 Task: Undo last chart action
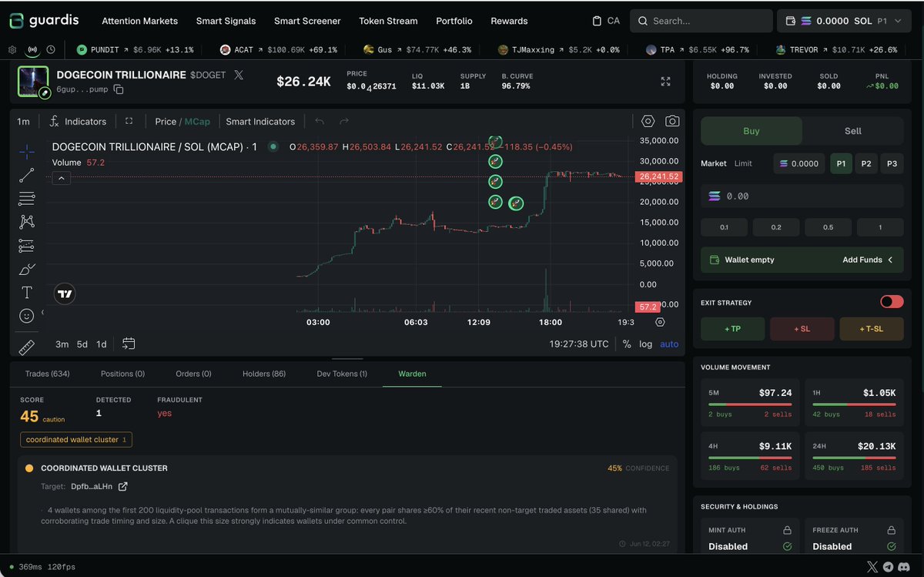[320, 121]
